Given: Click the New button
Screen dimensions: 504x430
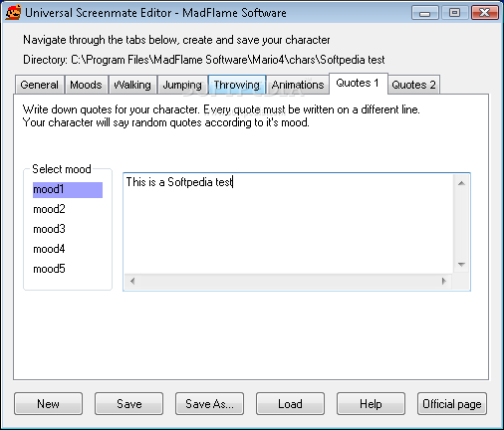Looking at the screenshot, I should point(49,404).
